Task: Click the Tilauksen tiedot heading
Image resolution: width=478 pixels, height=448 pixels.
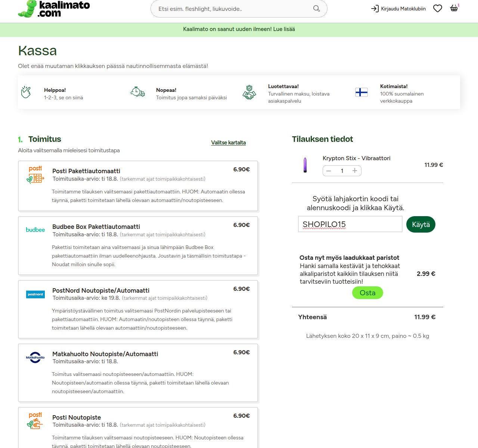Action: tap(322, 139)
